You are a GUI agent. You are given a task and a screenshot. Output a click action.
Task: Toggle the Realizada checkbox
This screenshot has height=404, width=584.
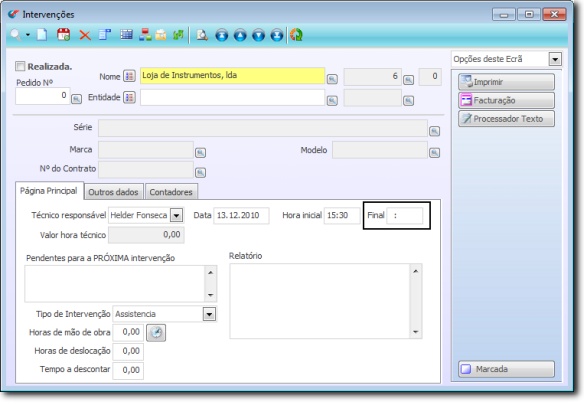20,66
